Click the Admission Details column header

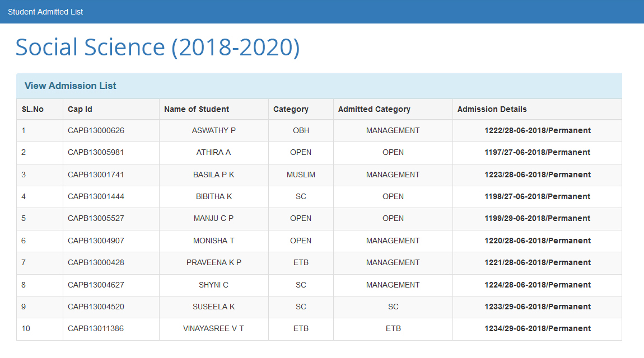[x=492, y=109]
